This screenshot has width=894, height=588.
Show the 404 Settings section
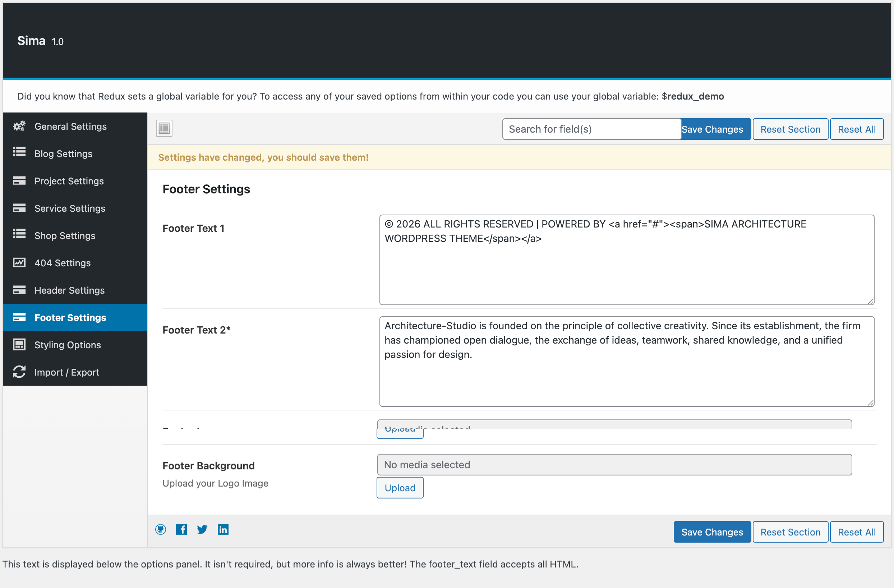point(75,263)
